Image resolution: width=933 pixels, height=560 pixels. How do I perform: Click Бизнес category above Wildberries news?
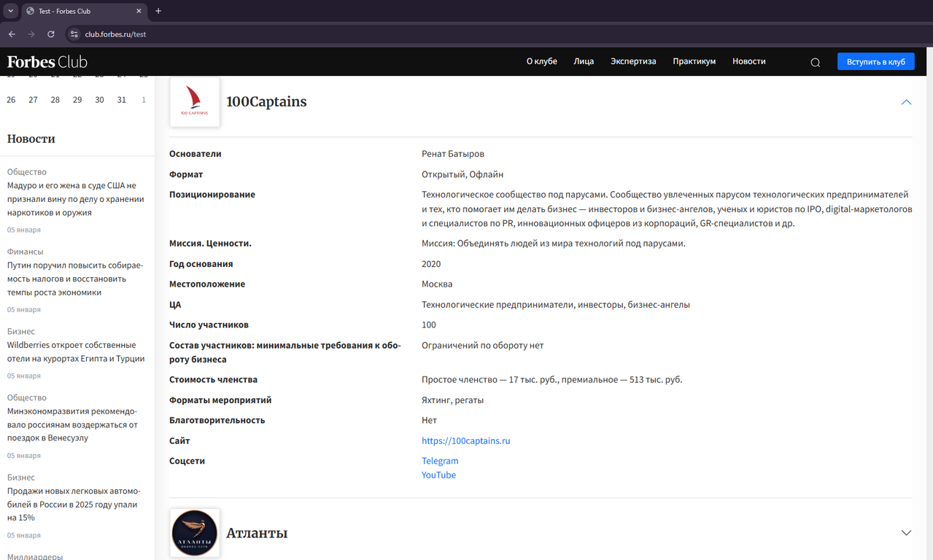point(21,331)
